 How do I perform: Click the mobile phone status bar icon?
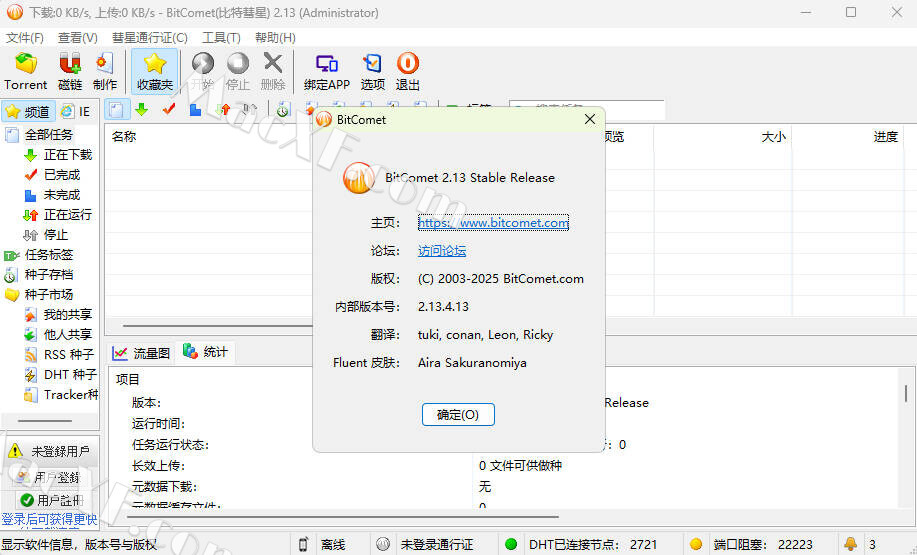[303, 544]
